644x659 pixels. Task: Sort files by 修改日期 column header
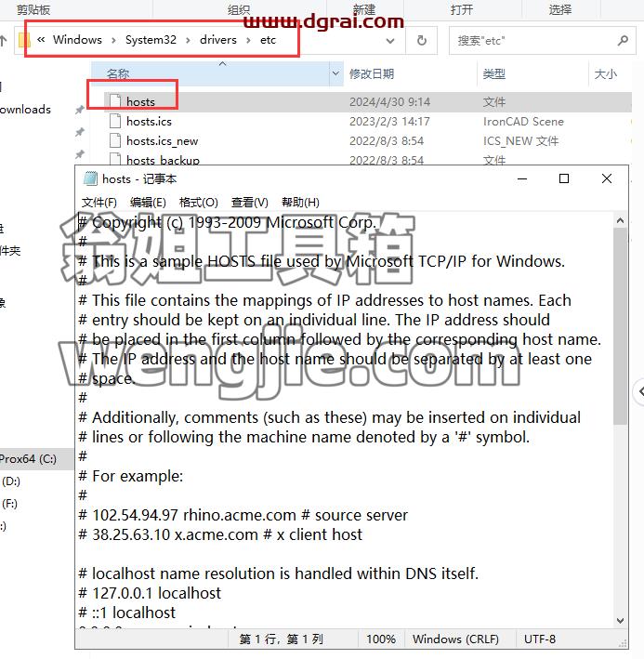coord(372,74)
